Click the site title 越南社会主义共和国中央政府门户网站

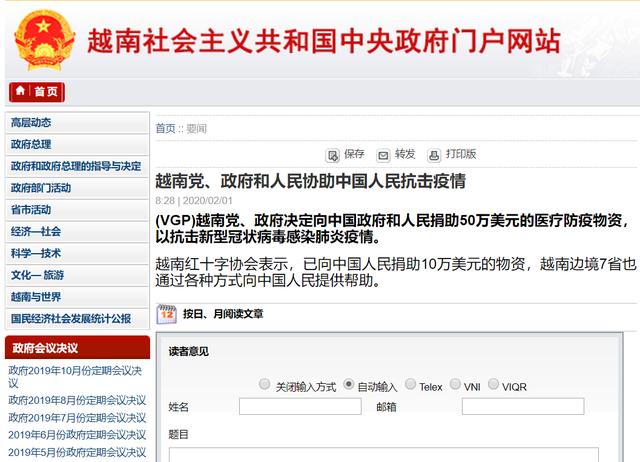click(x=323, y=41)
